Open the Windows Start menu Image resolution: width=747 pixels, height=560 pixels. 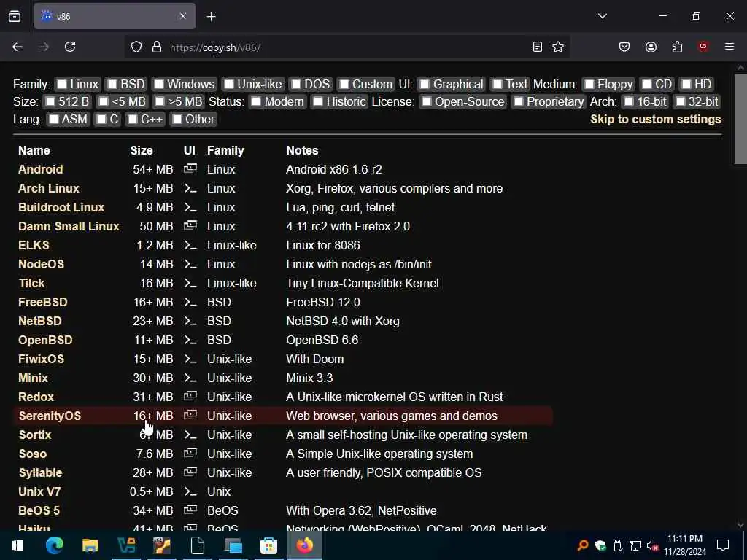(18, 545)
